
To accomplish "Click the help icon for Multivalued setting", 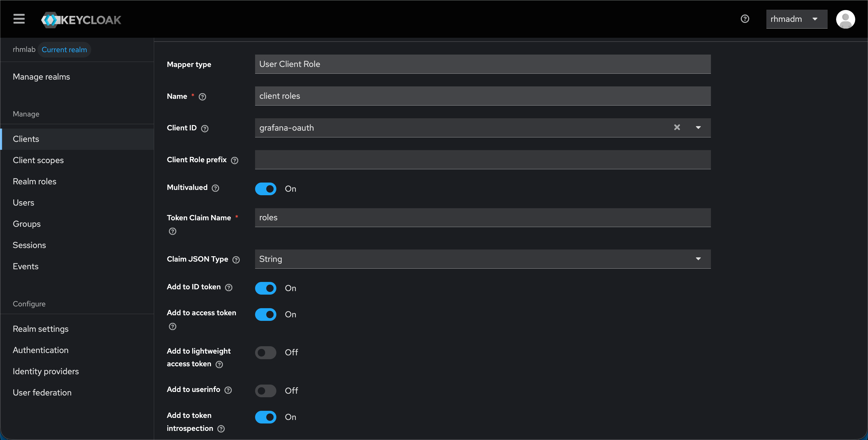I will coord(215,188).
